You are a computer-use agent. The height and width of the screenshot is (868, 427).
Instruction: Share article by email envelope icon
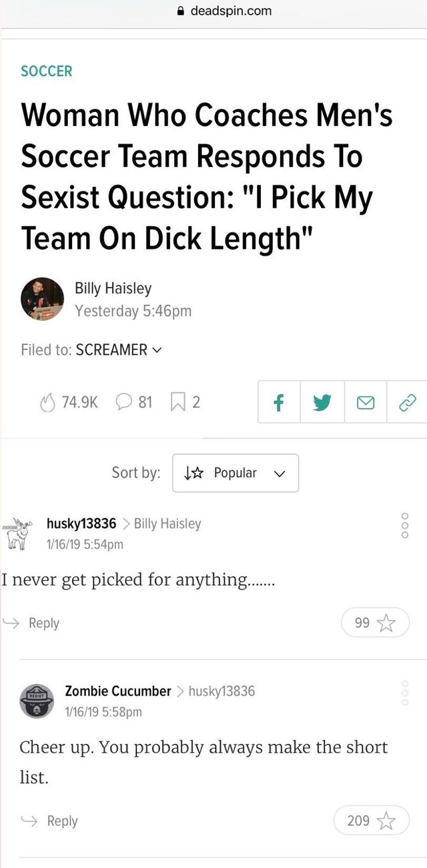[x=365, y=402]
